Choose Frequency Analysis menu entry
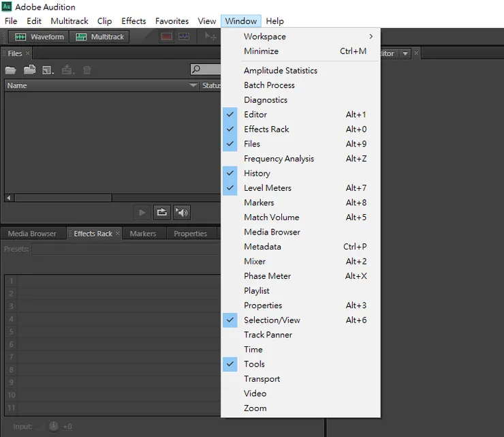Image resolution: width=504 pixels, height=437 pixels. click(279, 159)
